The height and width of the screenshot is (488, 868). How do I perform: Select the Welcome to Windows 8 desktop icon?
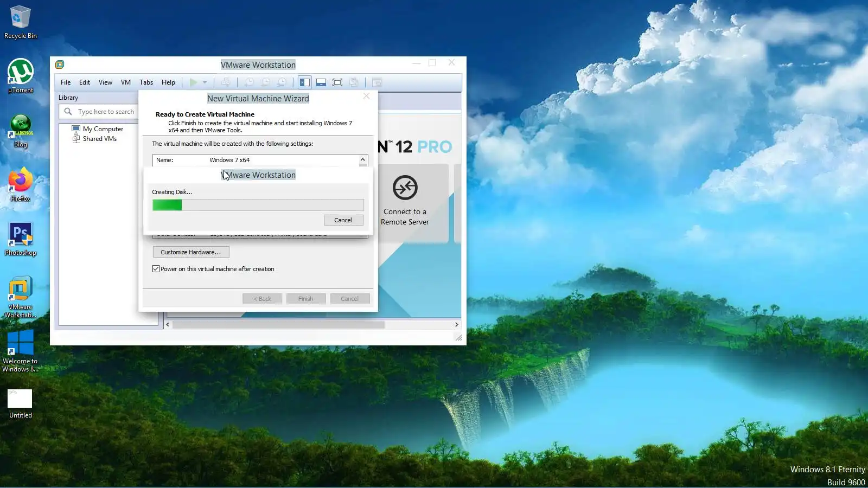21,351
